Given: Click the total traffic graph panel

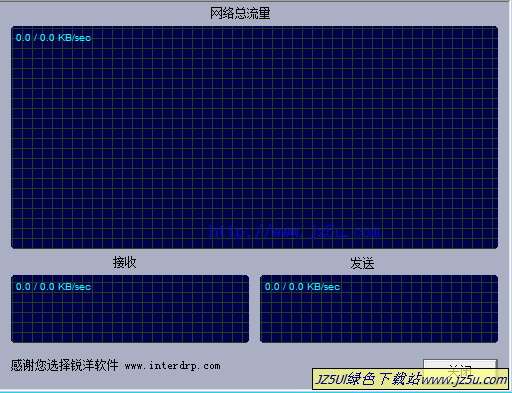Looking at the screenshot, I should tap(254, 137).
